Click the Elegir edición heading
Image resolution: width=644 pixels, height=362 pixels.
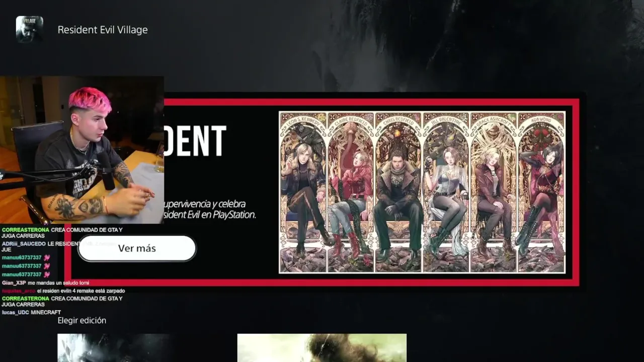coord(82,320)
